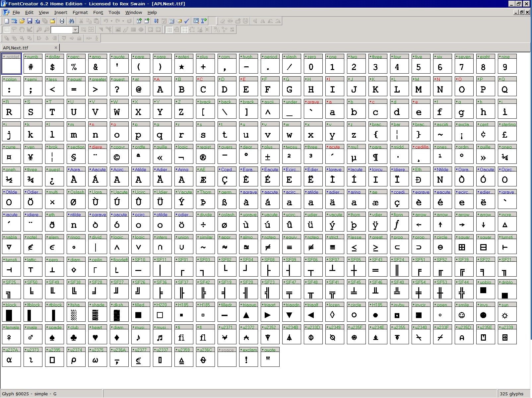
Task: Click the '325 glyphs' status text
Action: (511, 394)
